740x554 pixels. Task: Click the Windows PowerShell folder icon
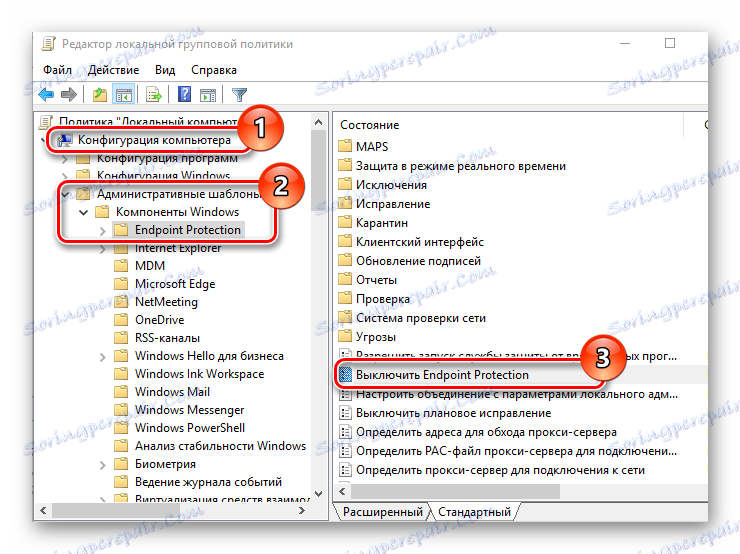(x=121, y=427)
